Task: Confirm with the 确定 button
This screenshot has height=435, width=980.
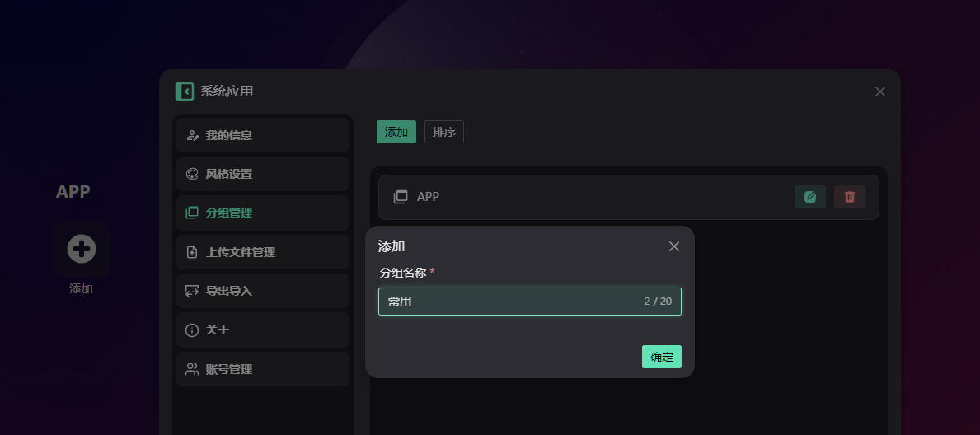Action: (661, 357)
